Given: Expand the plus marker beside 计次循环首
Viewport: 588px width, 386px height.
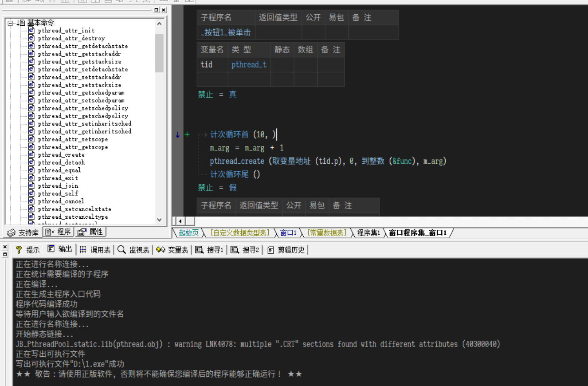Looking at the screenshot, I should coord(187,134).
